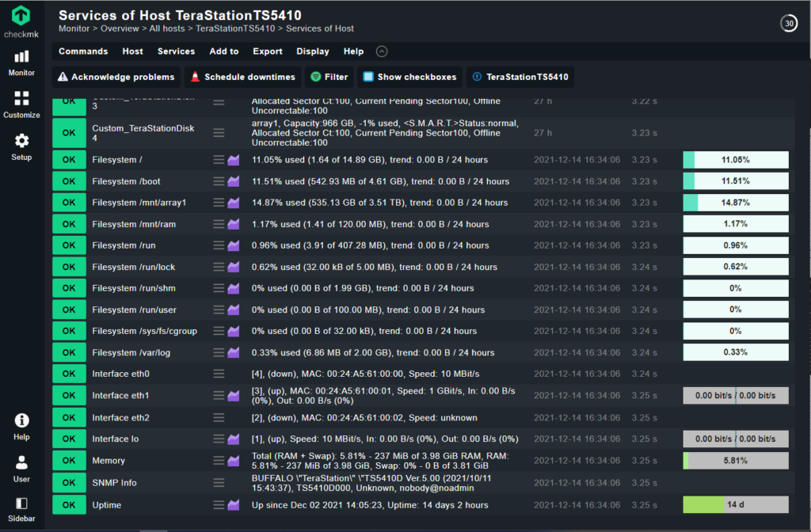Open graph icon for Filesystem /sys/fs/cgroup
The width and height of the screenshot is (811, 532).
click(x=234, y=331)
